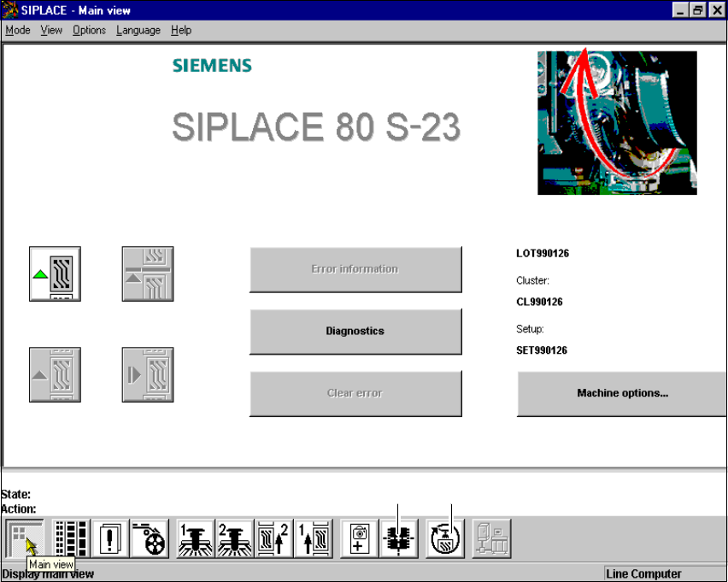Close the SIPLACE Main view window
The image size is (728, 582).
717,10
